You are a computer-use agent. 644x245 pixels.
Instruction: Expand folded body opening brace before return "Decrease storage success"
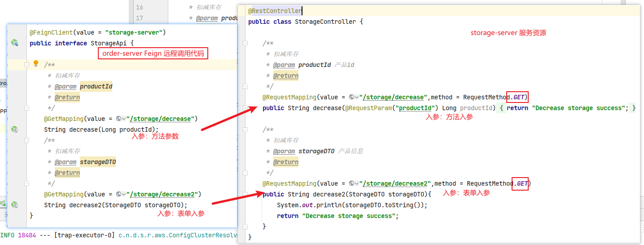(502, 108)
